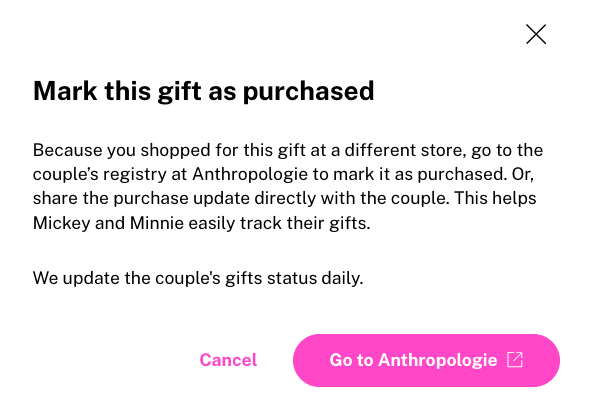Image resolution: width=600 pixels, height=415 pixels.
Task: Click 'easily track their gifts' text
Action: (x=279, y=223)
